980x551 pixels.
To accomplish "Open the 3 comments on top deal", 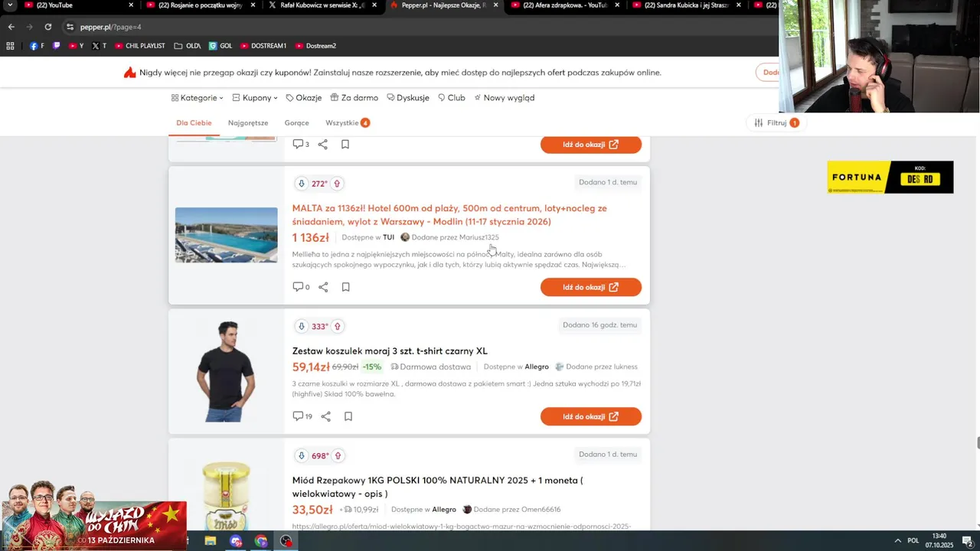I will click(x=301, y=144).
